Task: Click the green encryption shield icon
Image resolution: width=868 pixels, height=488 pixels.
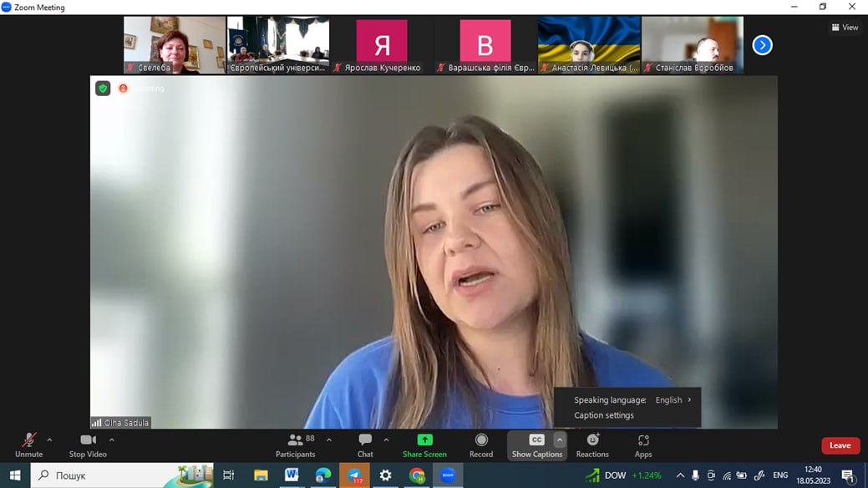Action: coord(103,89)
